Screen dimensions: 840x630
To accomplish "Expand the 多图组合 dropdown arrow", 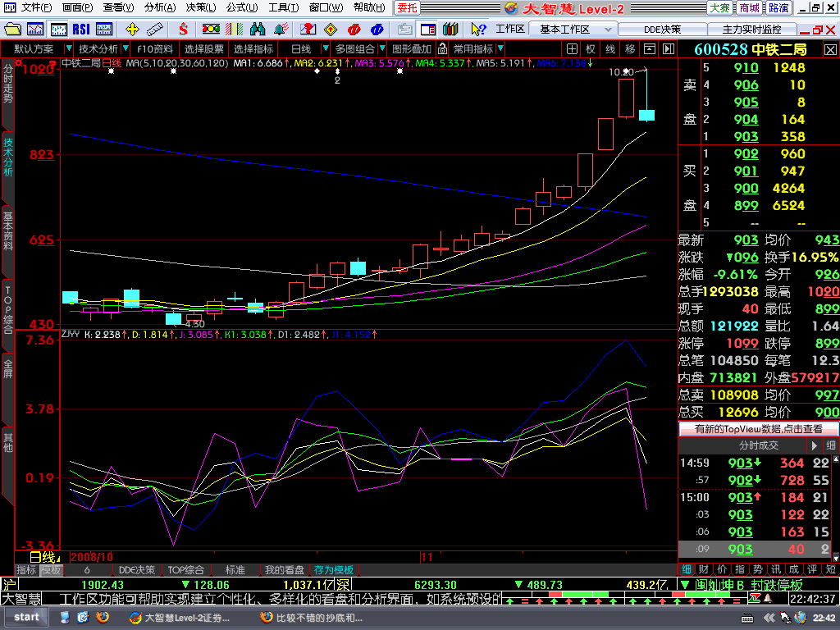I will pyautogui.click(x=382, y=48).
